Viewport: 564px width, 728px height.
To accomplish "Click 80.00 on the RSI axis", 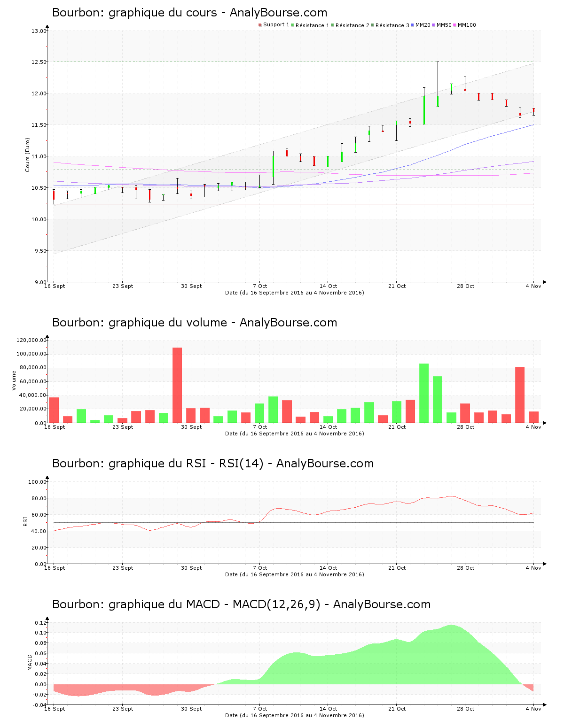I will coord(39,498).
